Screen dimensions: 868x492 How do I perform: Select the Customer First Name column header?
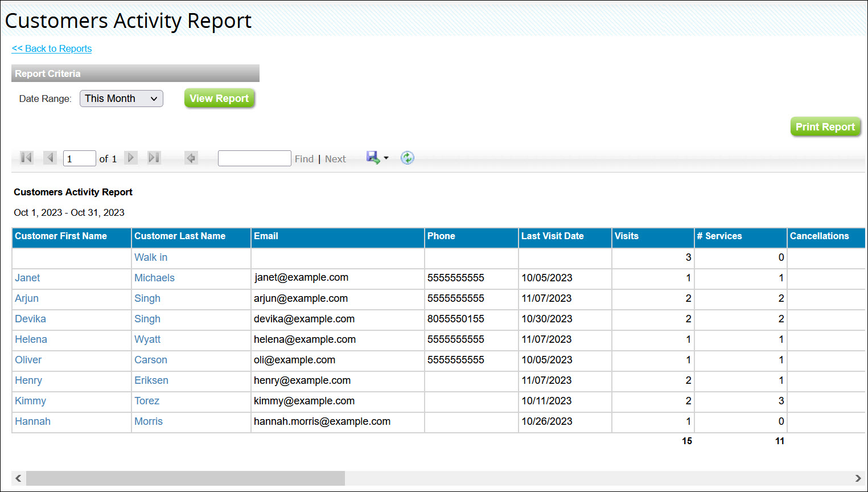pos(60,236)
